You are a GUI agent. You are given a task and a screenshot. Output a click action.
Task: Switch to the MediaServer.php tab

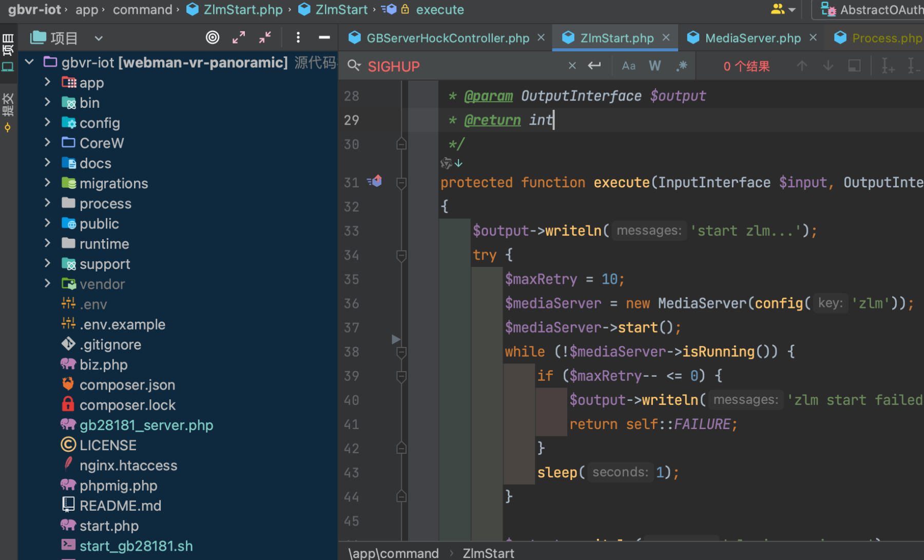(752, 38)
